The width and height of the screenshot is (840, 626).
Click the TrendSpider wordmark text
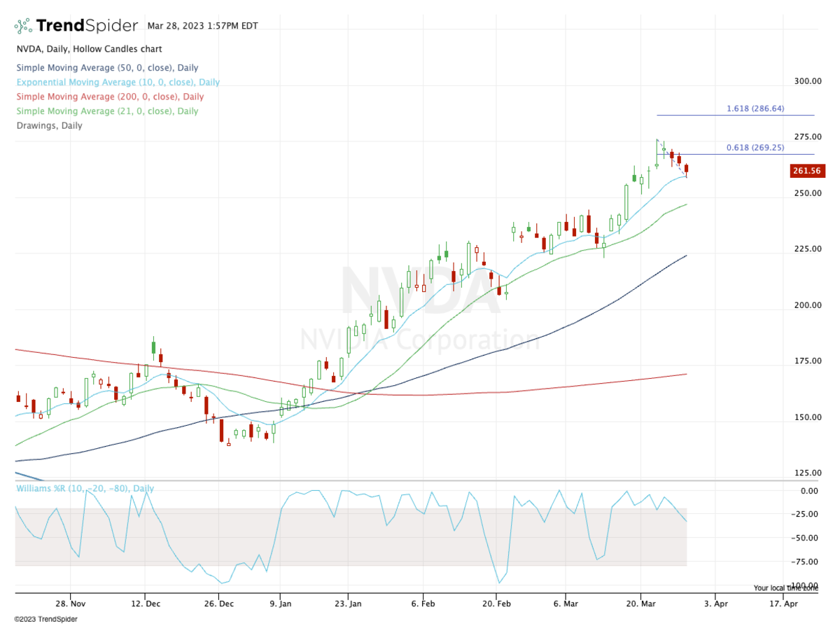click(87, 26)
